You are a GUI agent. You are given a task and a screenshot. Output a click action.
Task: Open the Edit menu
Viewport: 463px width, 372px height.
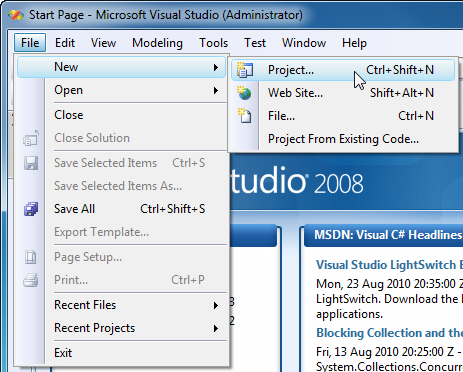[65, 43]
